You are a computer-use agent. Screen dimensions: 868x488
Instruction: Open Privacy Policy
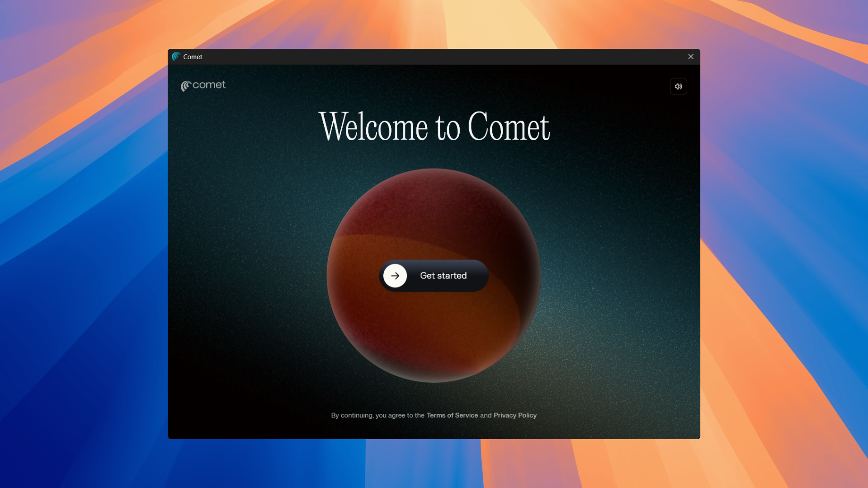click(x=514, y=415)
